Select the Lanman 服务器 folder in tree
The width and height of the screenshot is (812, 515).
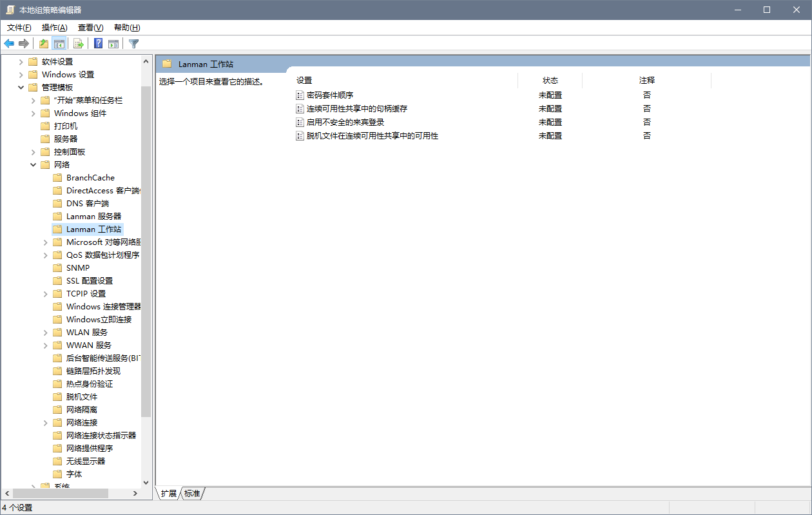[93, 217]
